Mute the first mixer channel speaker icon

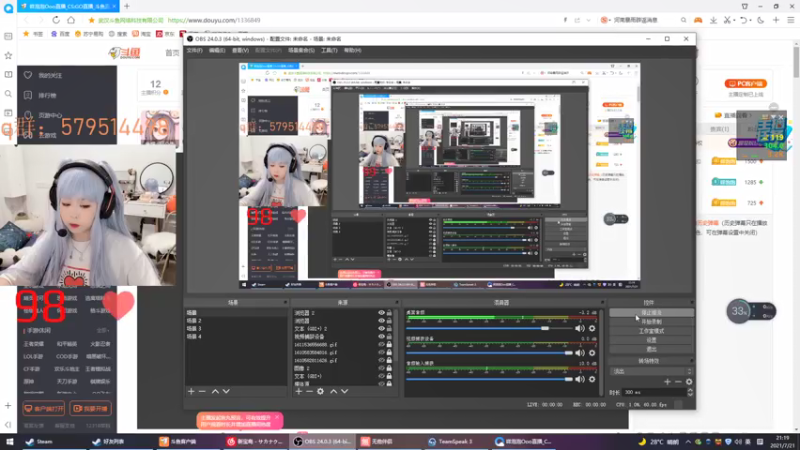(580, 329)
